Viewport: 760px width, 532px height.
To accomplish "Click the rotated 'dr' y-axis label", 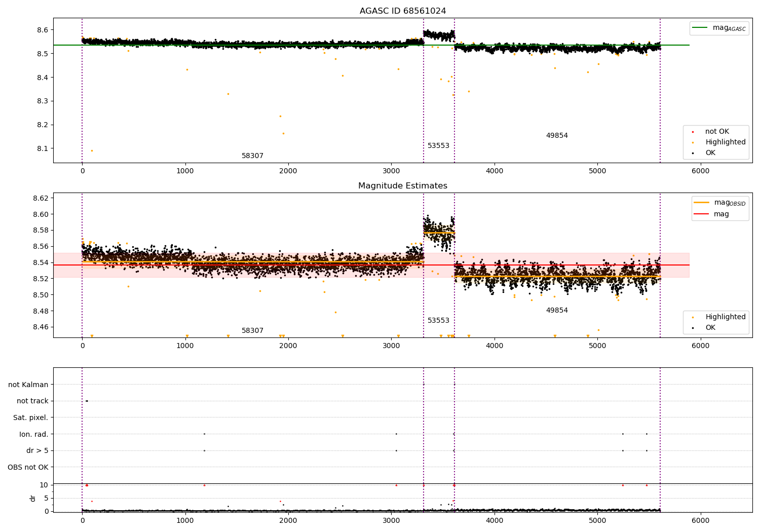I will pos(33,498).
